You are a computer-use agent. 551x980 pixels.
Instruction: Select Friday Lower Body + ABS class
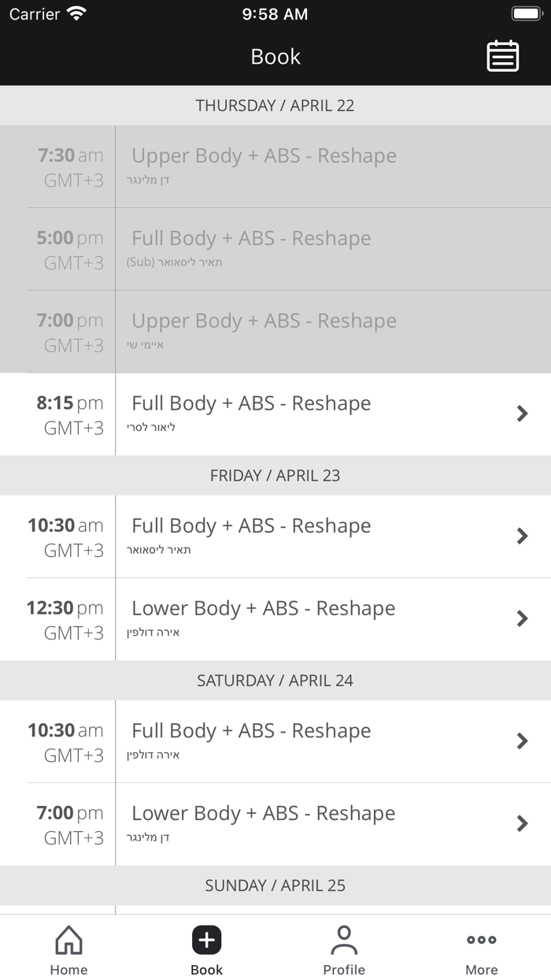[x=263, y=608]
